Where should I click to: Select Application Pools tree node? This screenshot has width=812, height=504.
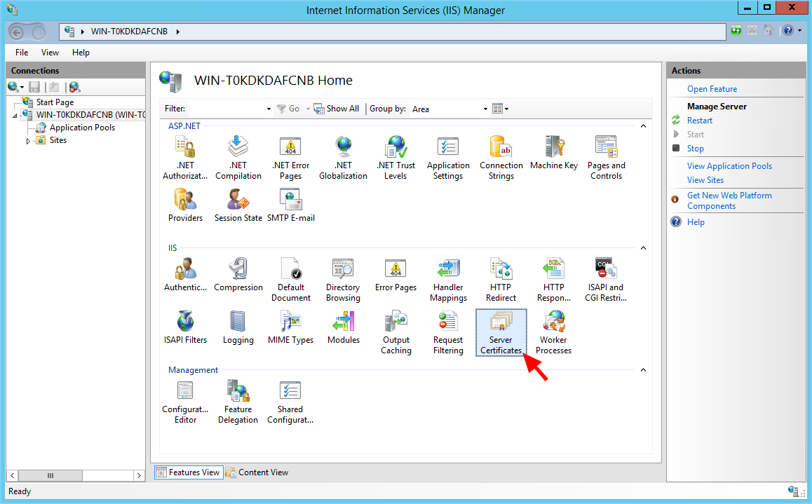coord(82,128)
